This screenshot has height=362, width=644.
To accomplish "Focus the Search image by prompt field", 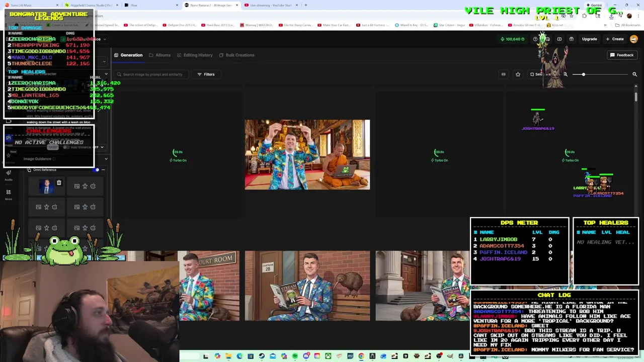I will (151, 74).
